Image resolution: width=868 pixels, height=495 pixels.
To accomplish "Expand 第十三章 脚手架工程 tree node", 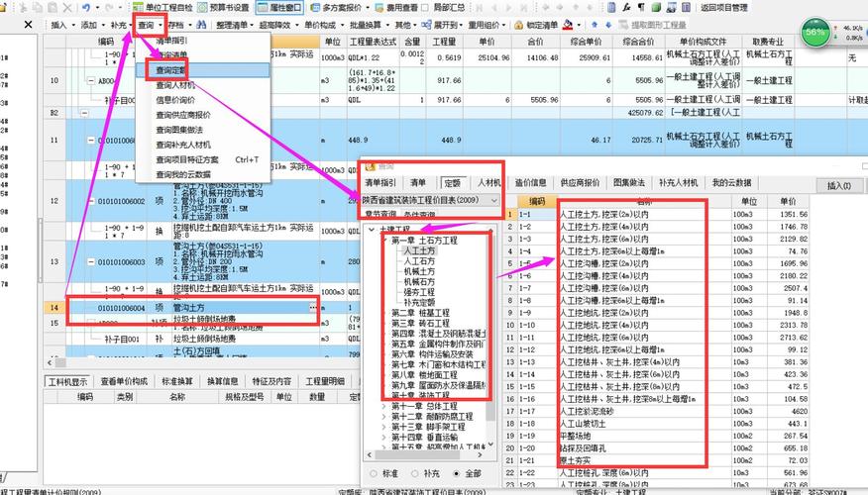I will pyautogui.click(x=383, y=427).
